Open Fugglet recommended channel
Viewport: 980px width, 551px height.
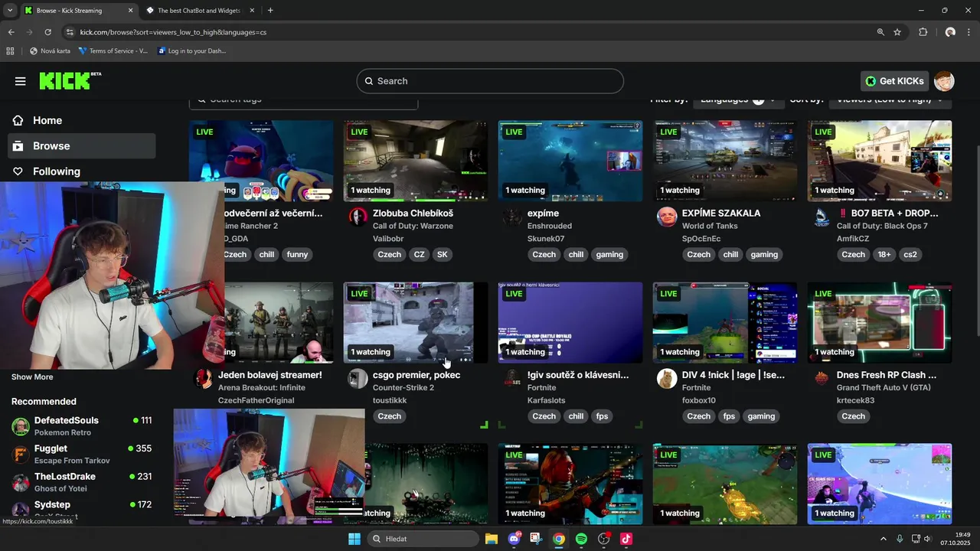click(81, 455)
